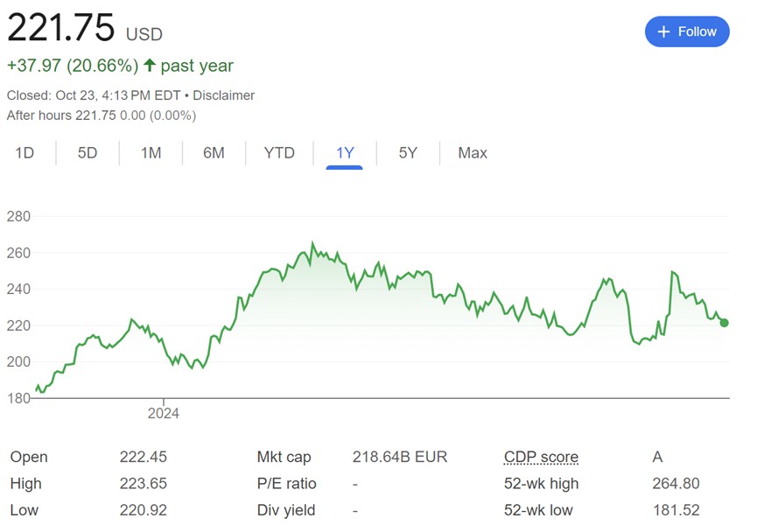The height and width of the screenshot is (532, 757).
Task: Click the green end-of-line price dot
Action: pos(724,323)
